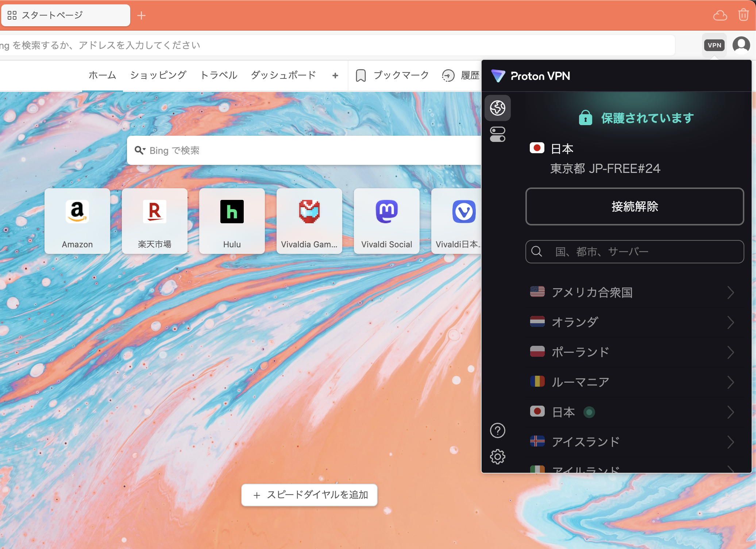Open the Proton VPN settings gear

pyautogui.click(x=497, y=456)
